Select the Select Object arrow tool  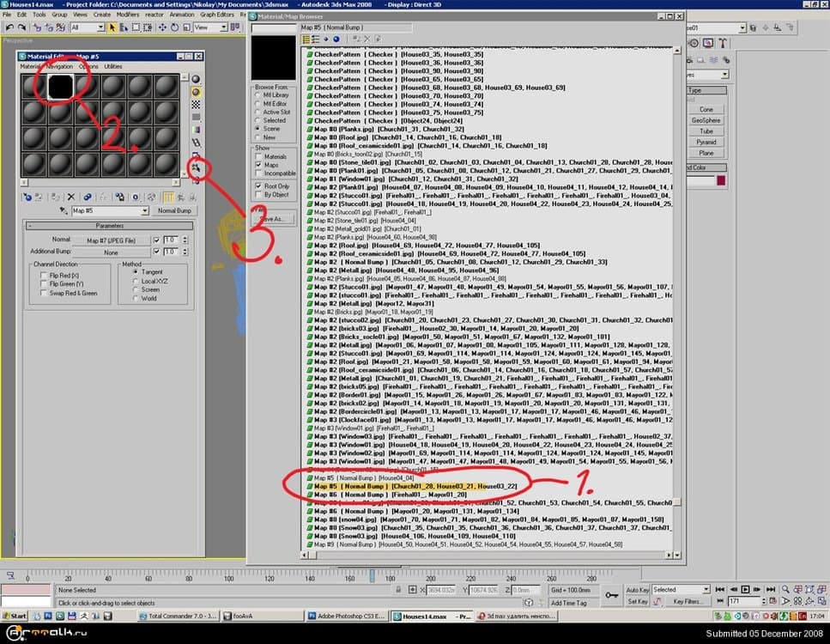[112, 27]
